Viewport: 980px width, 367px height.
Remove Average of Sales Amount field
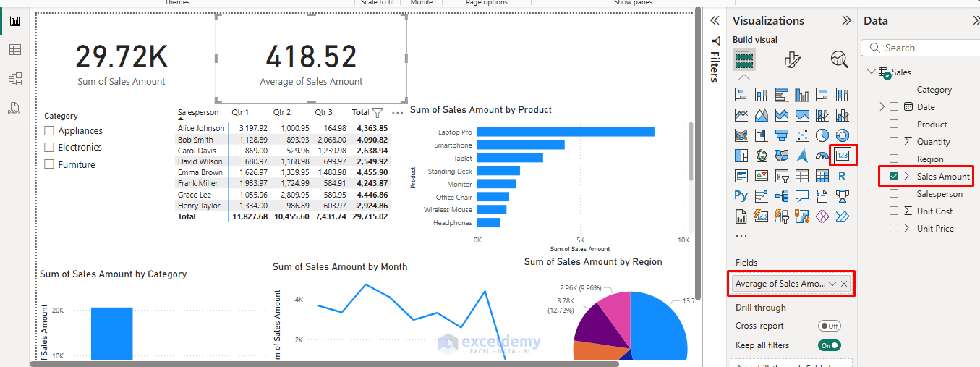[x=844, y=284]
